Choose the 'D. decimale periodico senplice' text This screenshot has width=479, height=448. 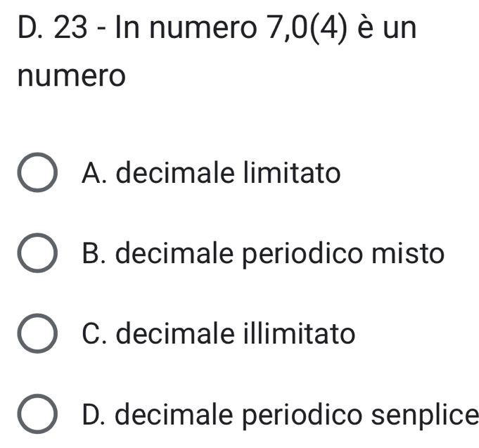[280, 414]
